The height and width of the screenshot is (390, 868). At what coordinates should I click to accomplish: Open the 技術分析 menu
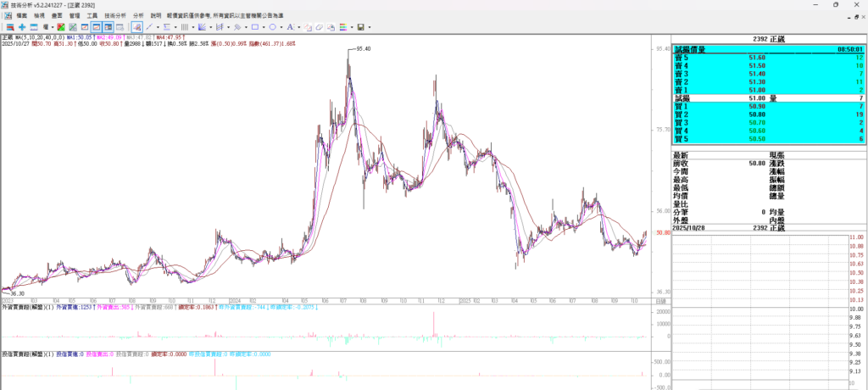coord(116,15)
